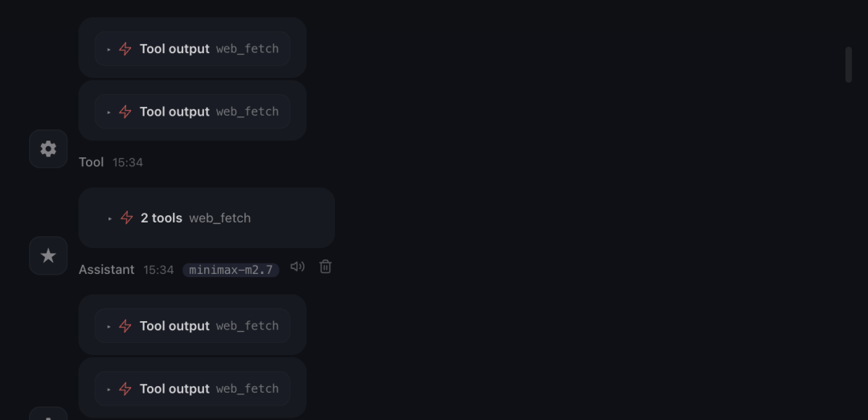Click the minimax-m2.7 model badge
Screen dimensions: 868x420
click(x=231, y=270)
